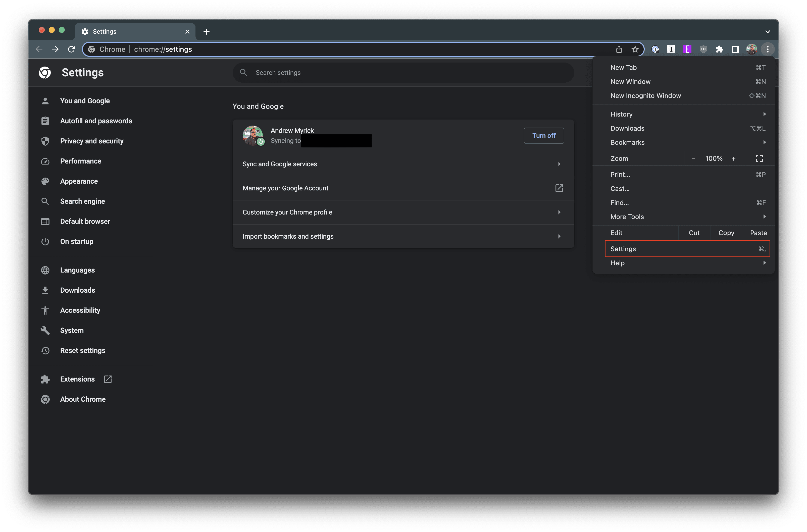Viewport: 807px width, 532px height.
Task: Click Copy in Edit row
Action: (x=726, y=233)
